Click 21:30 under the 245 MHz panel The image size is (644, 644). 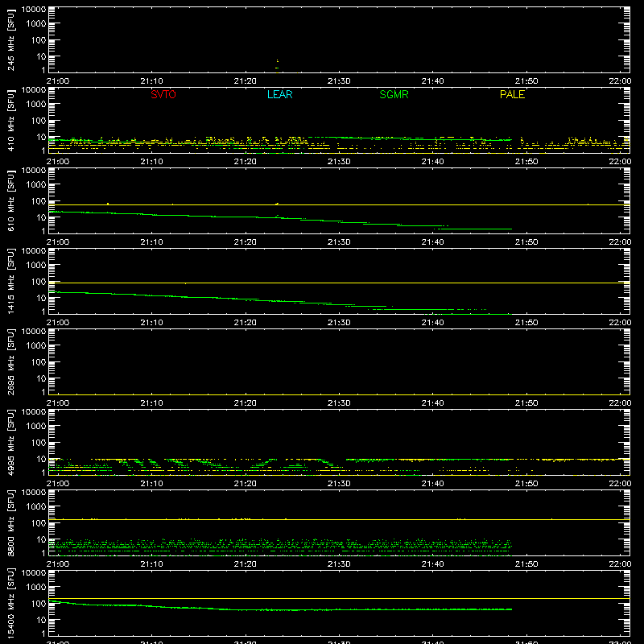(339, 81)
